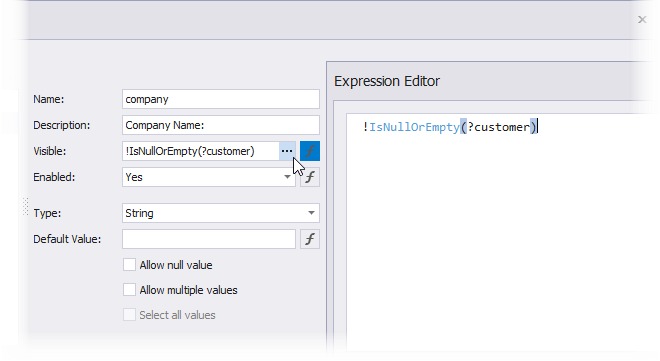Open the expression button for Default Value
The image size is (660, 361).
coord(310,239)
